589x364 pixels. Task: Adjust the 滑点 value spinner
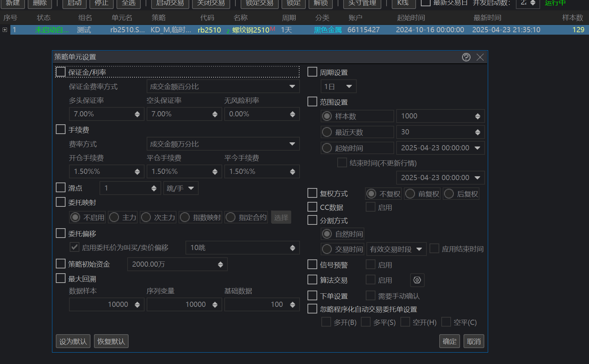tap(154, 188)
